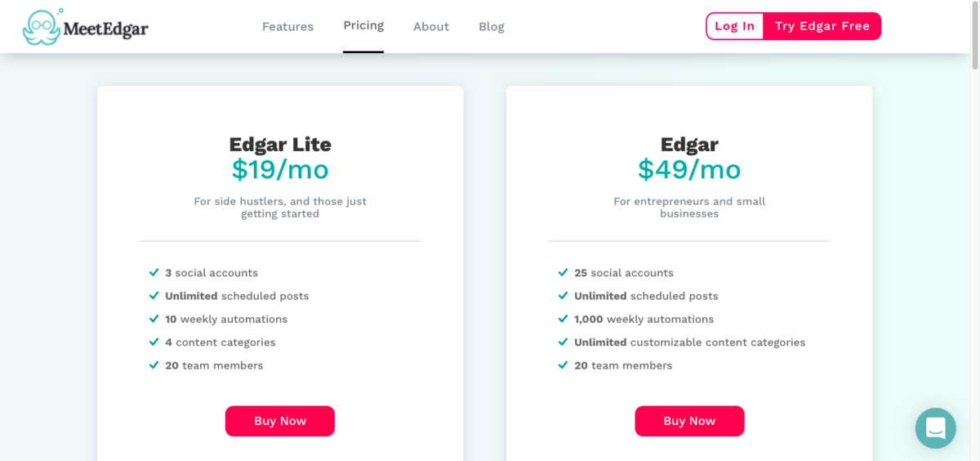
Task: Click the Edgar Lite plan title
Action: coord(280,145)
